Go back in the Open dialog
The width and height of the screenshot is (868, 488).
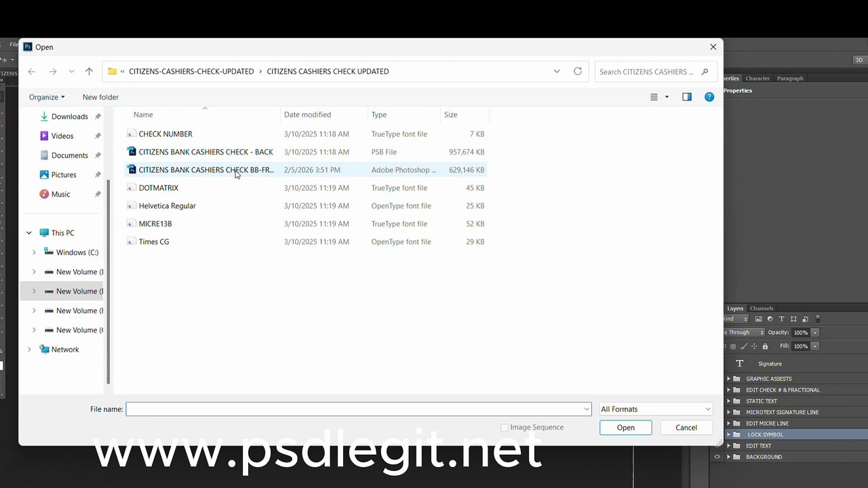click(x=31, y=71)
